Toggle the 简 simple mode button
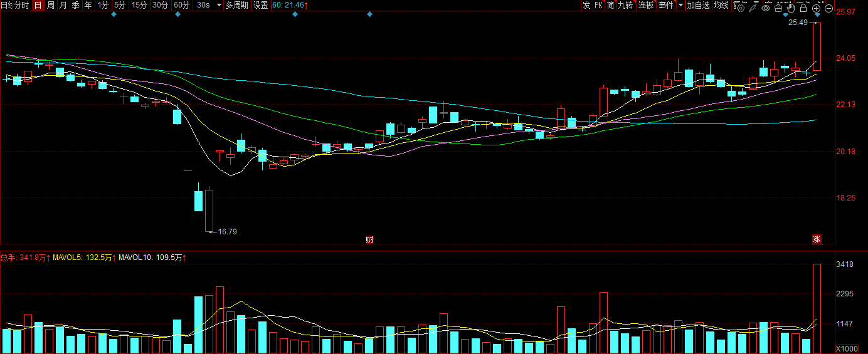This screenshot has height=354, width=868. [x=610, y=5]
